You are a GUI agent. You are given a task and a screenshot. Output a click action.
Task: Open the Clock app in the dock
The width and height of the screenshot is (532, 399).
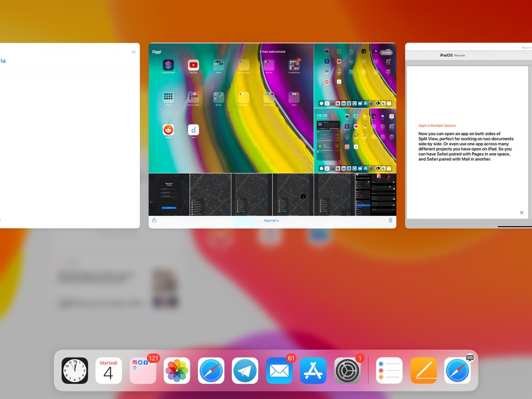(x=74, y=370)
